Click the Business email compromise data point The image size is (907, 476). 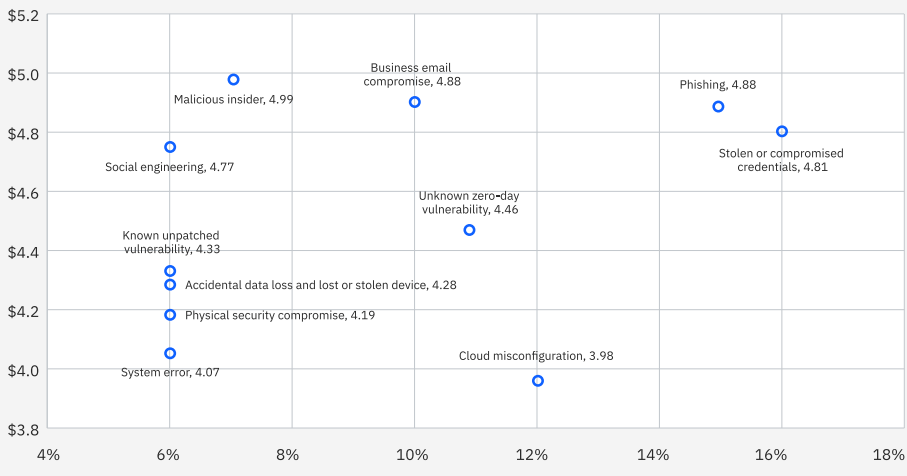tap(415, 102)
